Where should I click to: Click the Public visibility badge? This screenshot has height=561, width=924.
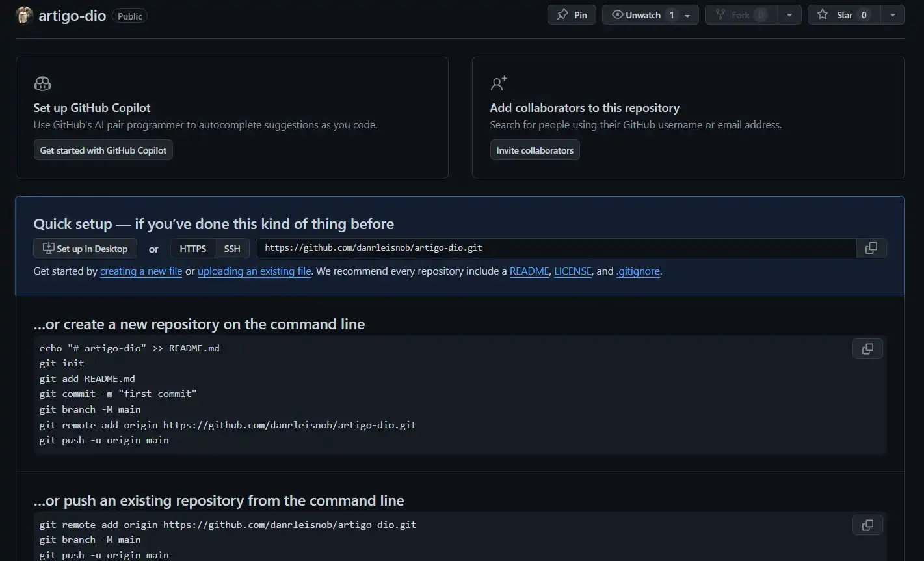130,16
